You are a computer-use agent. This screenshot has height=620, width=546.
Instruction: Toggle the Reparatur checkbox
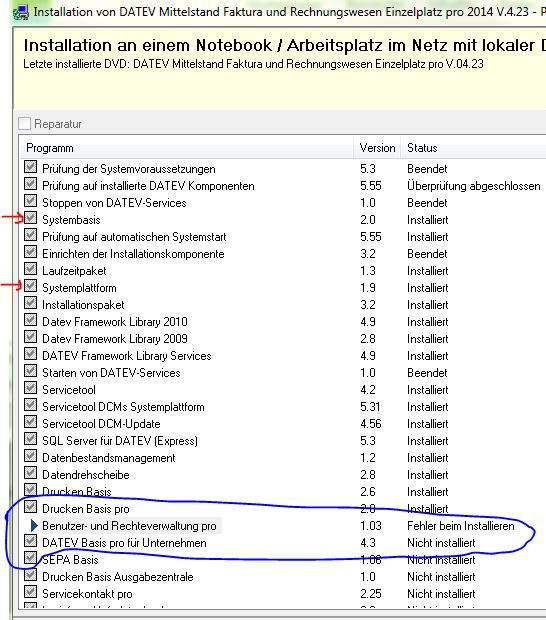tap(25, 124)
